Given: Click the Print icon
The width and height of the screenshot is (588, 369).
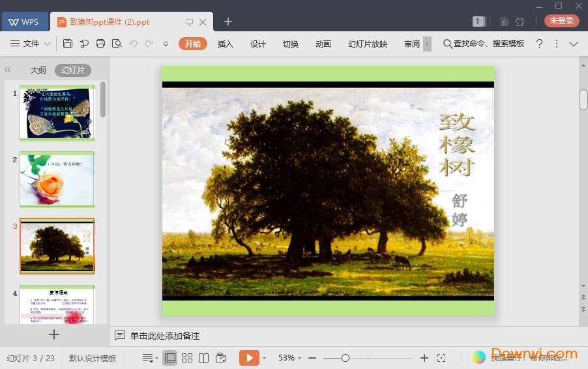Looking at the screenshot, I should (100, 44).
